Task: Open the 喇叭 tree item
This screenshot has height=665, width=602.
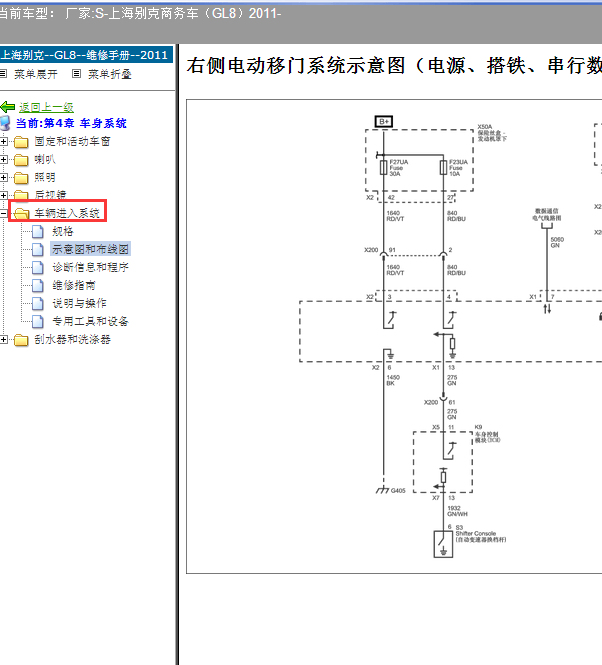Action: click(45, 159)
